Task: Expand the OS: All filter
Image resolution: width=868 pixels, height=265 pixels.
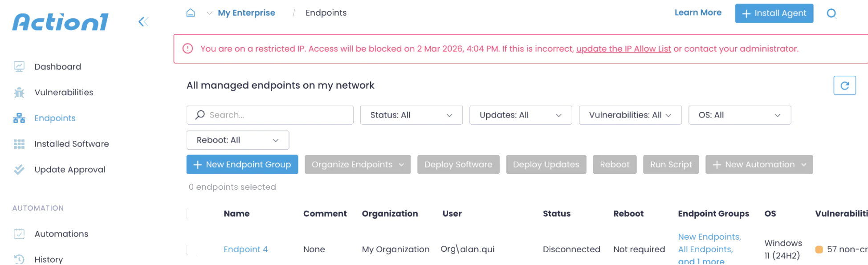Action: (739, 115)
